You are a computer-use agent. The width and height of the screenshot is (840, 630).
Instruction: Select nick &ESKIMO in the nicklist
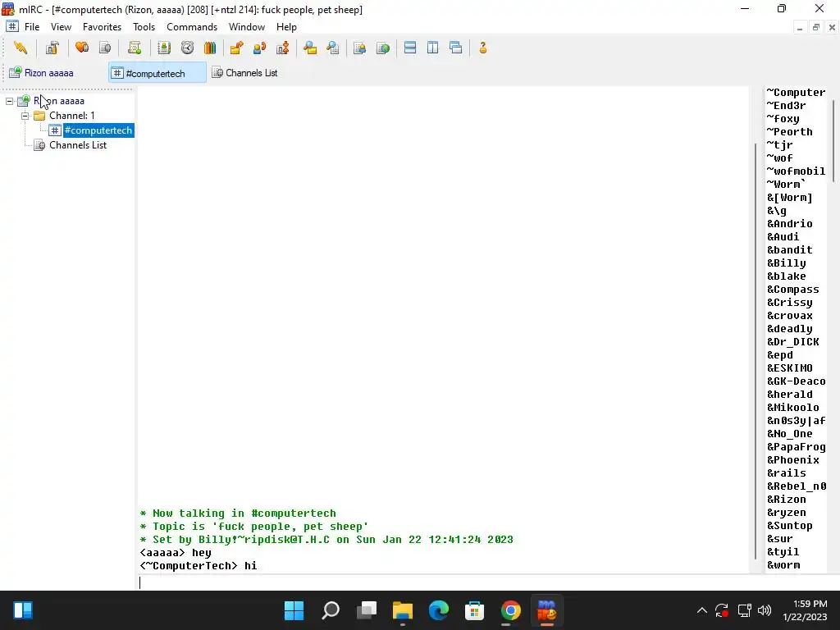coord(790,368)
